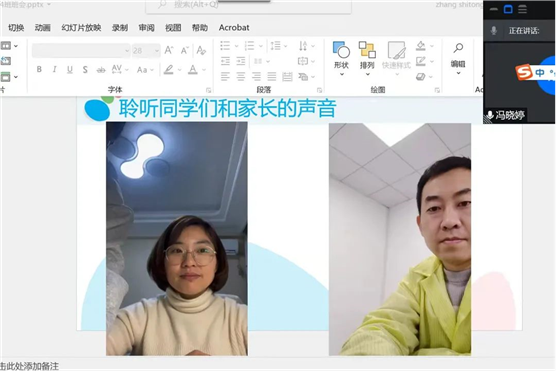Open paragraph dialog launcher in 段落 group
556x371 pixels.
[x=319, y=90]
